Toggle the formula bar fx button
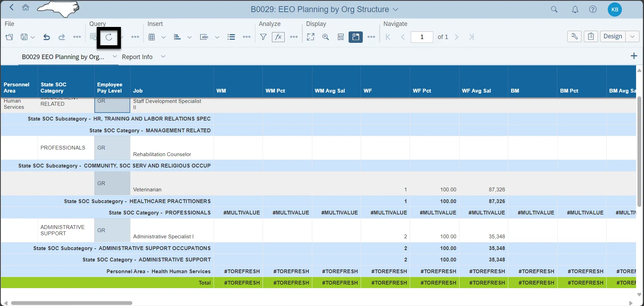 (278, 37)
